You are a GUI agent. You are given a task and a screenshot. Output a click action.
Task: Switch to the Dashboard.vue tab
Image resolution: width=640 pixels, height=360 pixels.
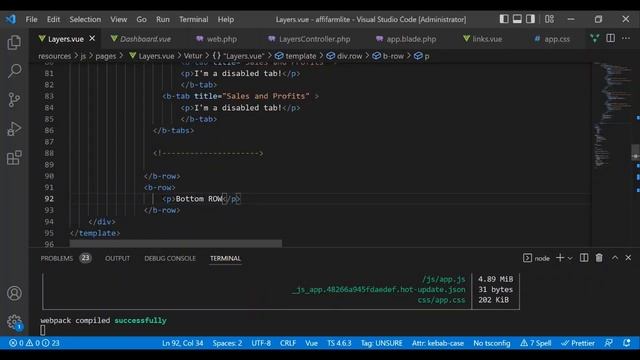(141, 39)
